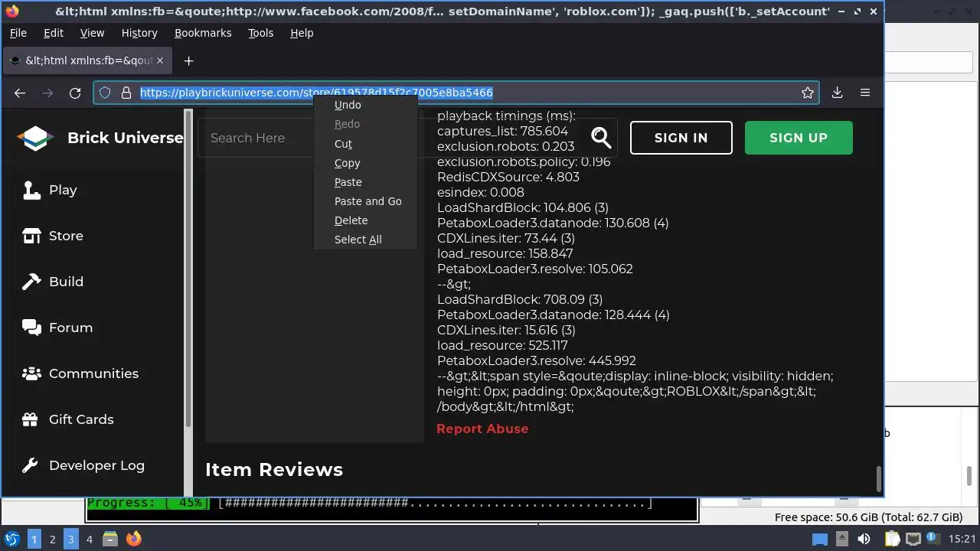Open the Edit menu
The width and height of the screenshot is (980, 551).
tap(54, 33)
